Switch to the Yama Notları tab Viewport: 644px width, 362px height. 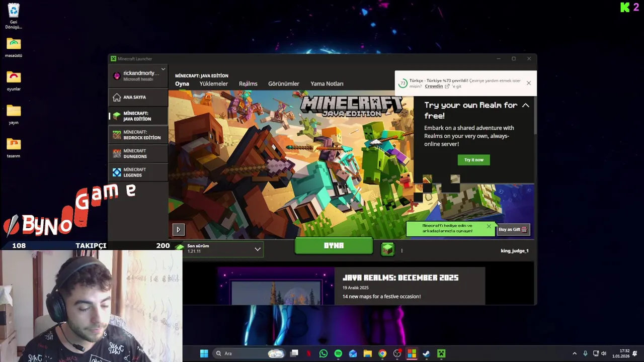(327, 84)
